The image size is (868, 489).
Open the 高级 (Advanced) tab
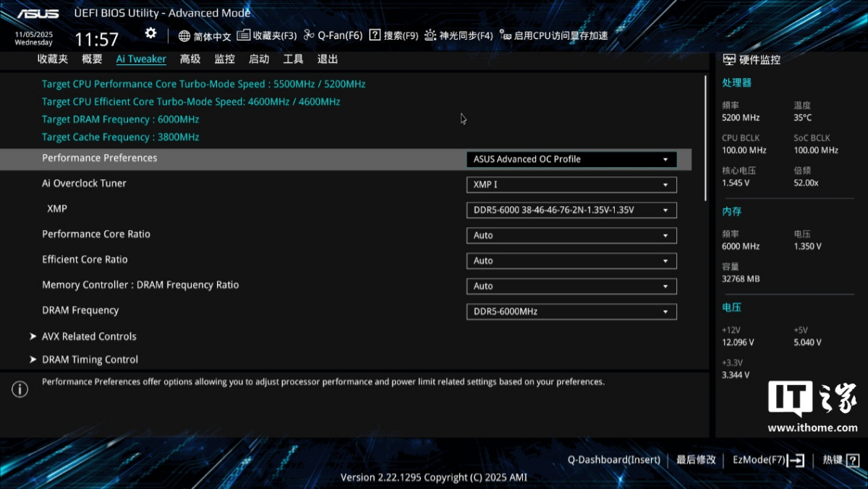tap(190, 59)
